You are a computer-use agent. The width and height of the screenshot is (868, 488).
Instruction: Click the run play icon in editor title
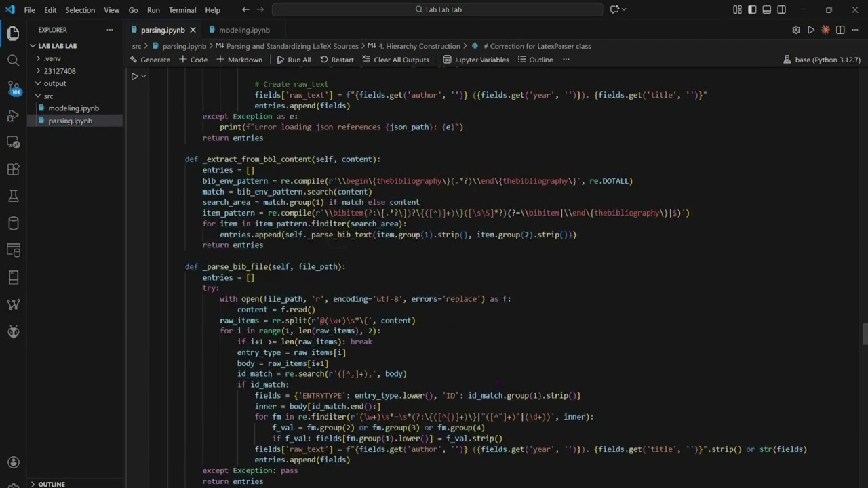(x=811, y=30)
